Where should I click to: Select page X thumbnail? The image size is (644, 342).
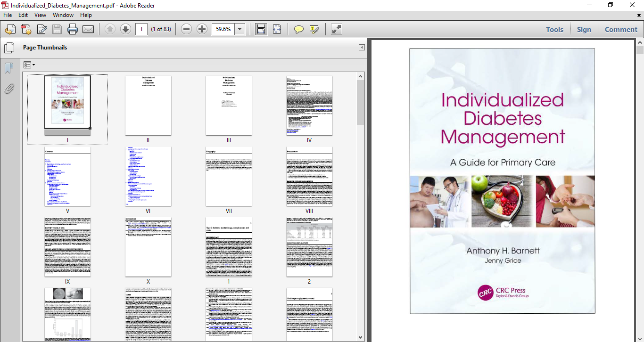pos(148,247)
